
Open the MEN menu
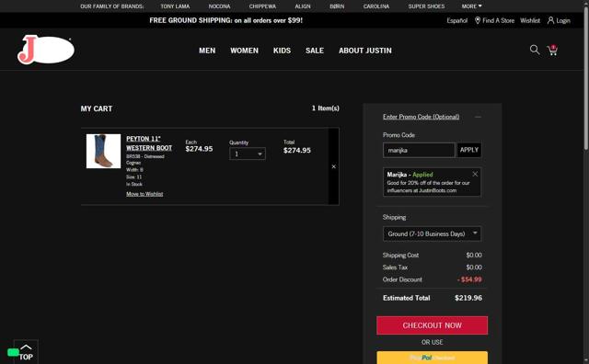pos(207,51)
